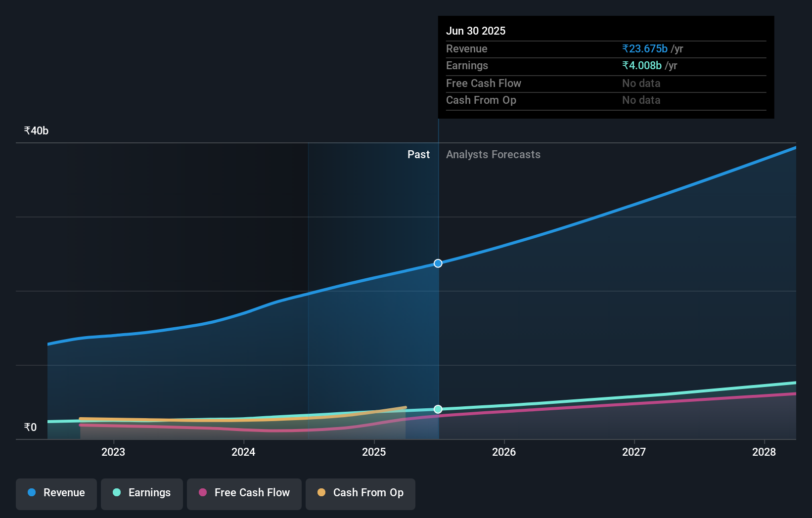Click the pink Free Cash Flow dot icon

pyautogui.click(x=203, y=492)
